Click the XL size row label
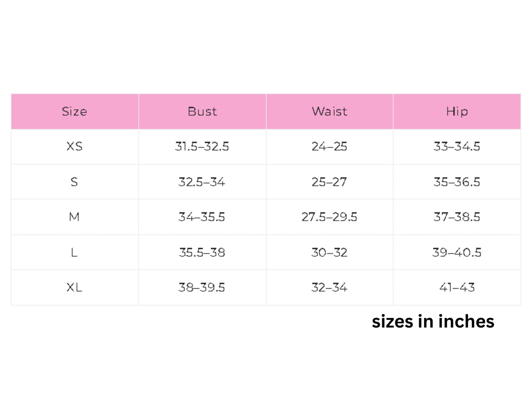 74,287
